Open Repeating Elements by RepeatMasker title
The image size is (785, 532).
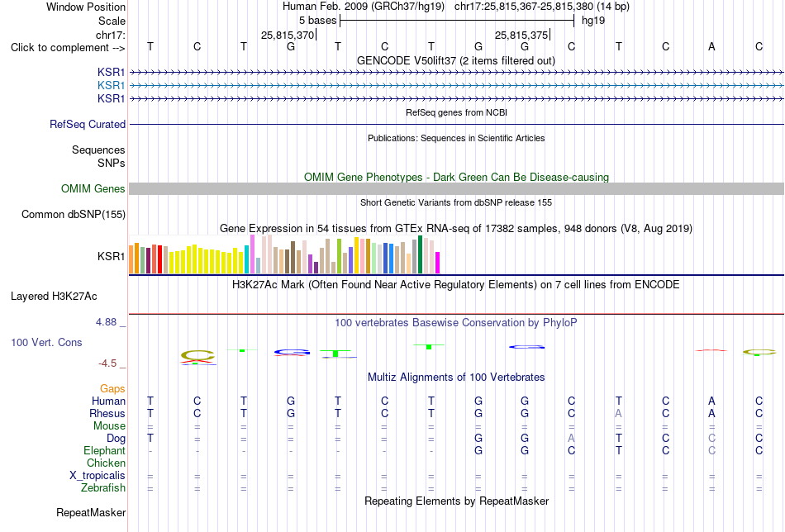tap(456, 501)
